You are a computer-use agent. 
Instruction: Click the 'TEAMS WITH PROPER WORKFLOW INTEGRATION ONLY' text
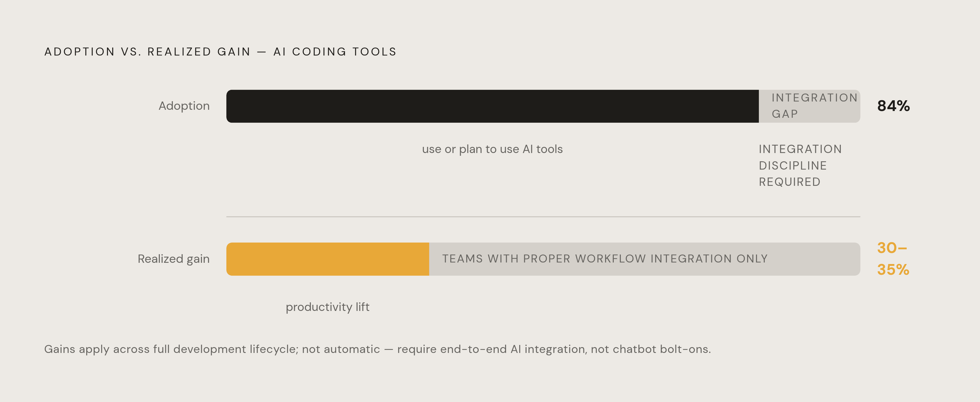tap(605, 259)
